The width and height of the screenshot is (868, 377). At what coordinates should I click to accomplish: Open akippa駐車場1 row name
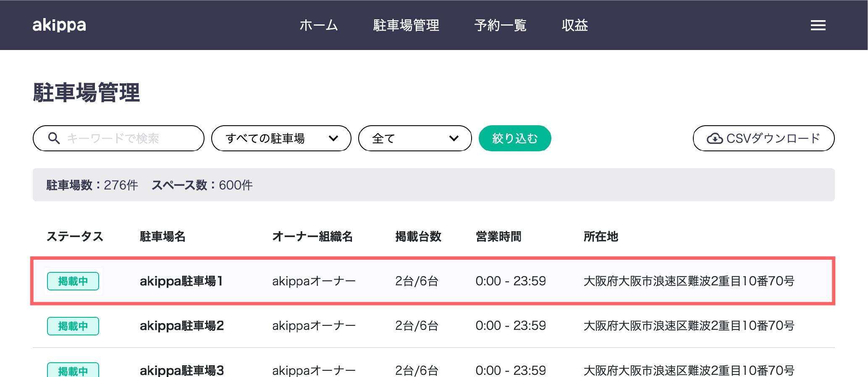click(x=181, y=281)
